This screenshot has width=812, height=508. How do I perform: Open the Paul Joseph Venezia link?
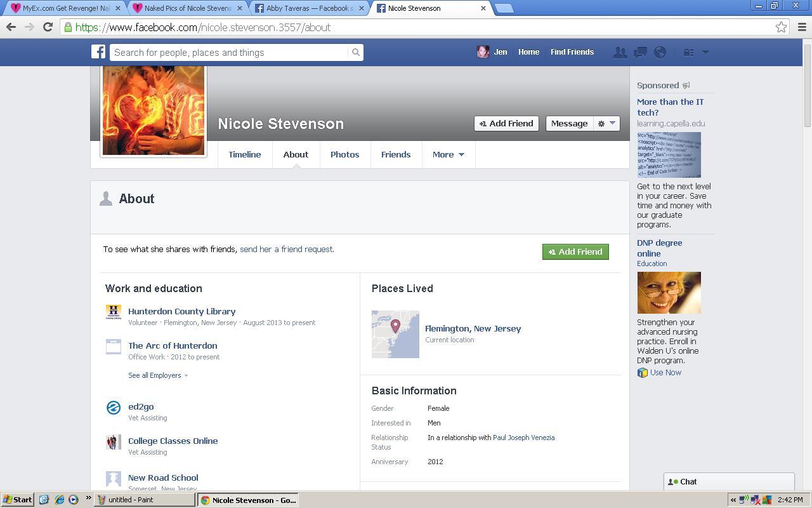pyautogui.click(x=523, y=438)
